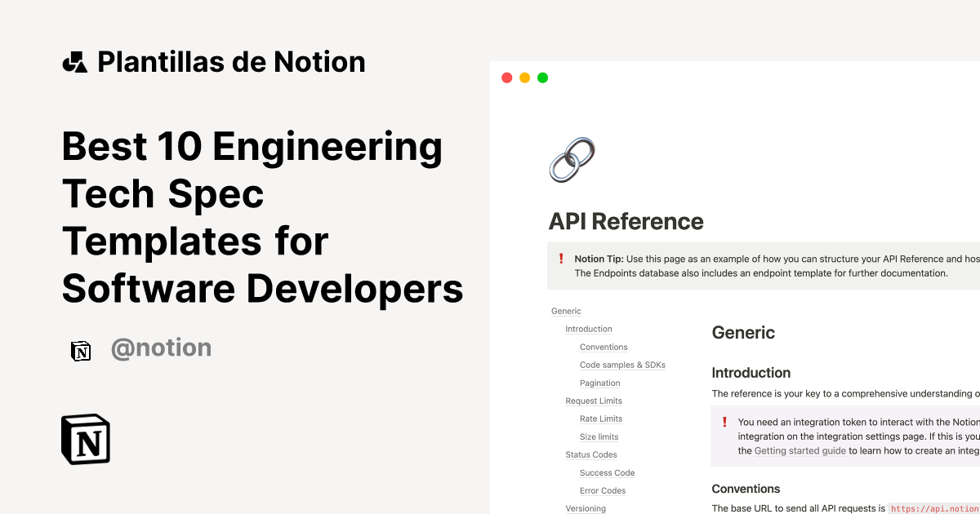Open the Generic section from the outline
The height and width of the screenshot is (514, 980).
tap(566, 311)
